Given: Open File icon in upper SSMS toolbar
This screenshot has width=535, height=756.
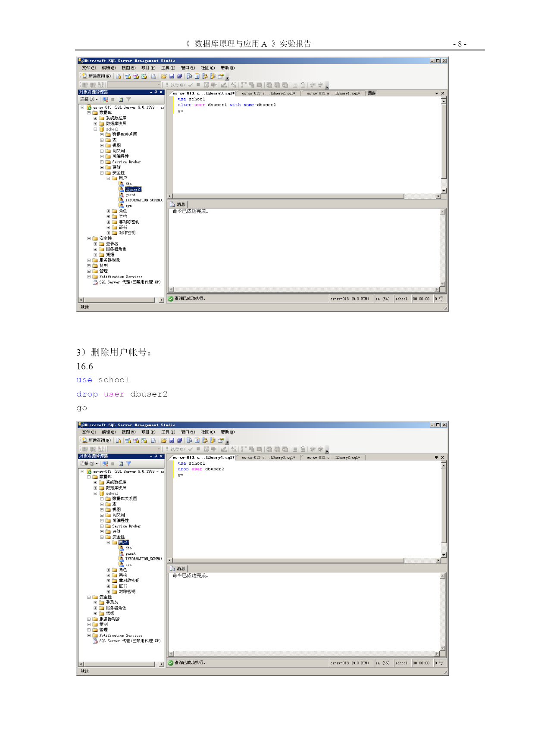Looking at the screenshot, I should 164,76.
